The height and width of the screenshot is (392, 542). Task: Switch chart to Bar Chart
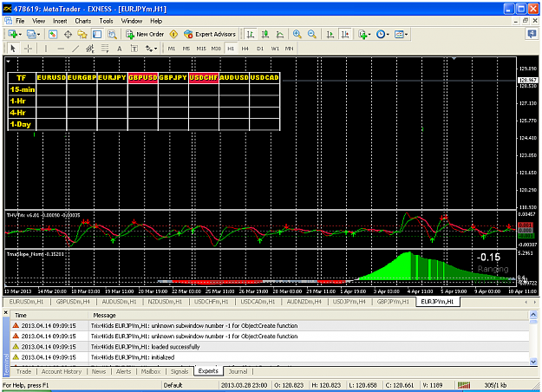251,34
